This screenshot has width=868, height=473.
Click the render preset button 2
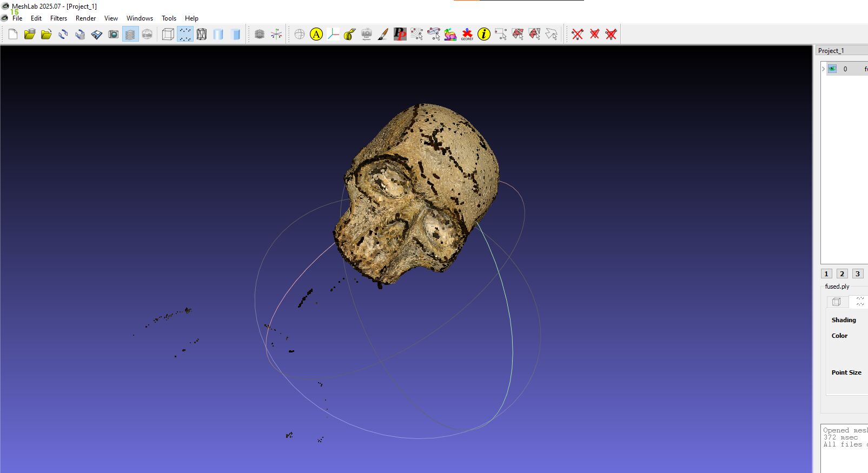pyautogui.click(x=842, y=274)
